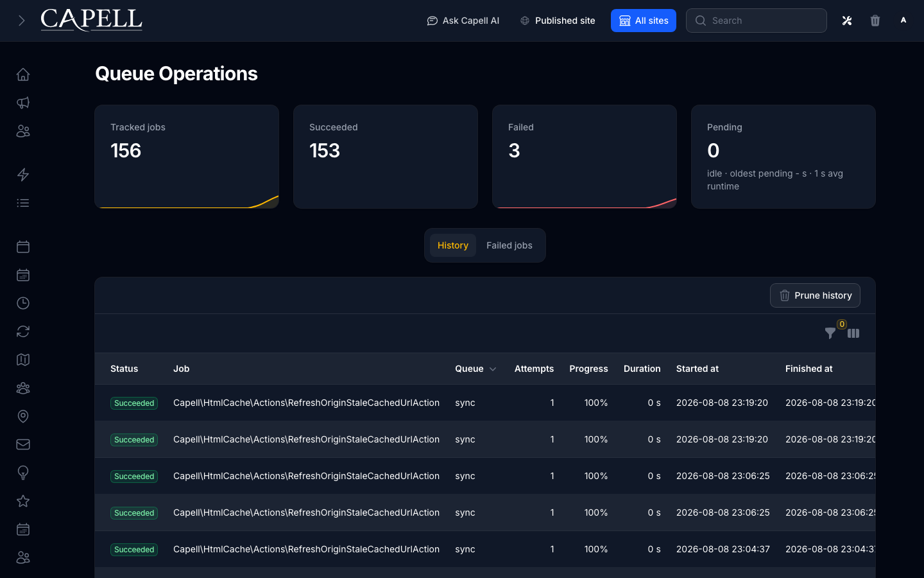Expand the sidebar with the chevron arrow
This screenshot has height=578, width=924.
(x=22, y=21)
